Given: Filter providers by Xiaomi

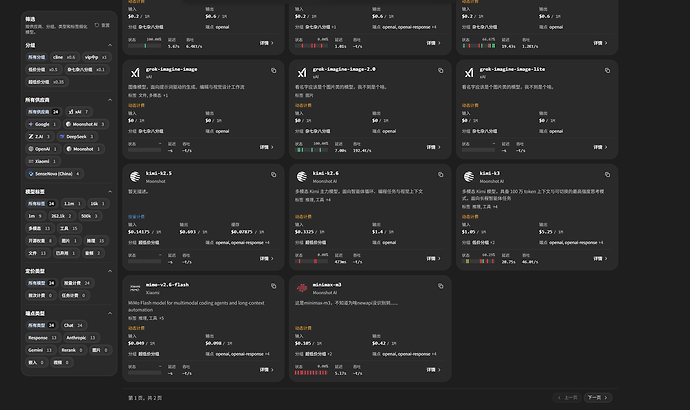Looking at the screenshot, I should coord(42,161).
